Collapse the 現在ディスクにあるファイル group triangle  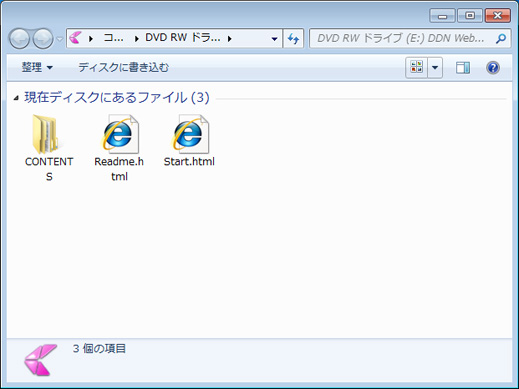16,98
